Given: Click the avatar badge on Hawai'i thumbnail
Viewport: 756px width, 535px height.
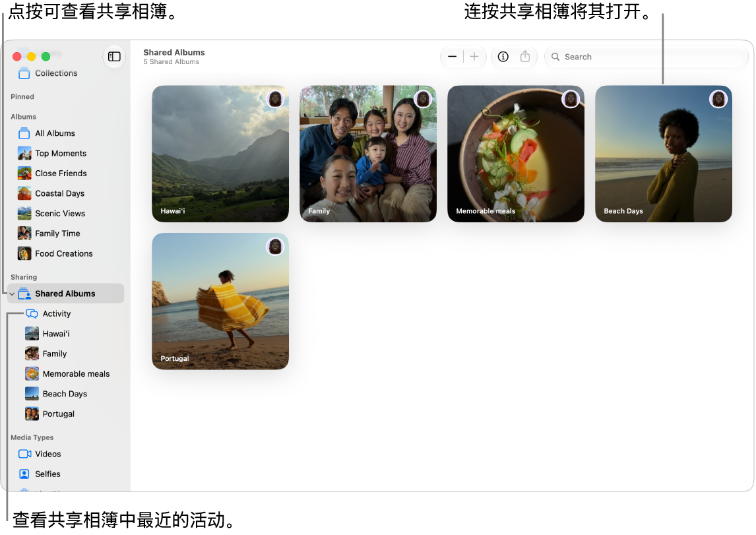Looking at the screenshot, I should pyautogui.click(x=275, y=100).
